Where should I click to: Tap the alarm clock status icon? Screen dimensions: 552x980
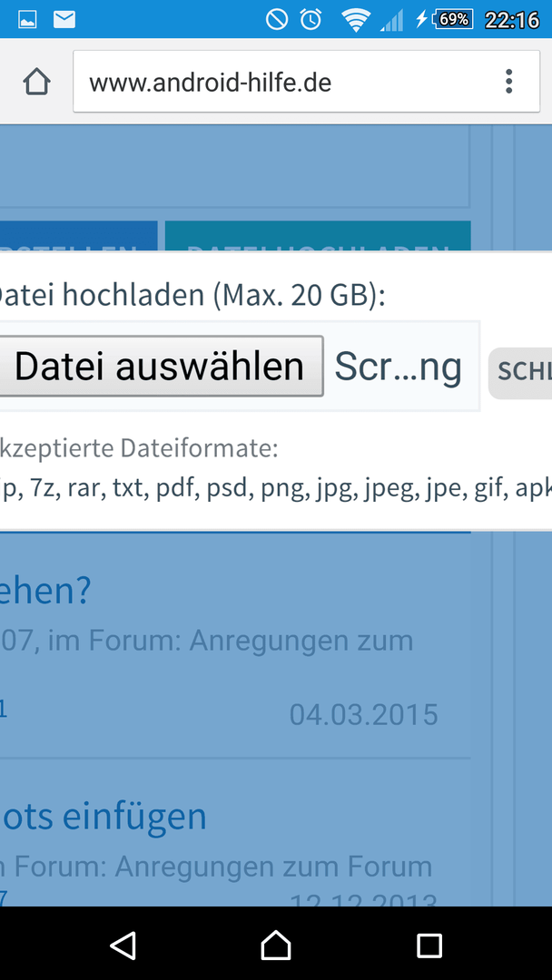click(x=310, y=19)
